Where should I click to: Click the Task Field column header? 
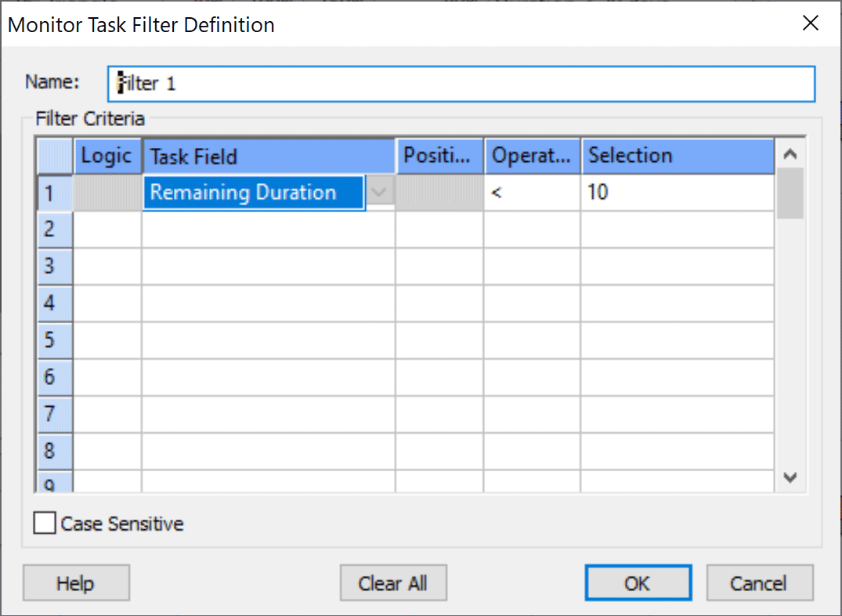[x=268, y=156]
